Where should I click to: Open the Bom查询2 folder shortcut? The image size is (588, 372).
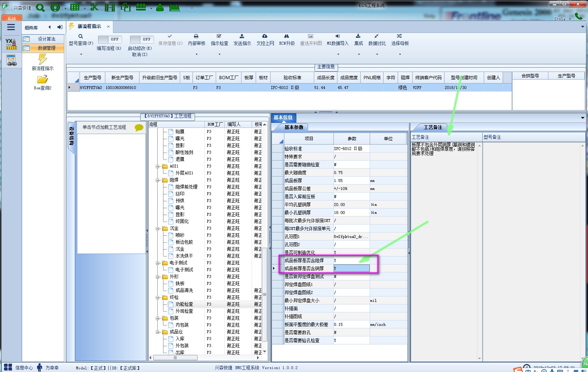(x=42, y=82)
